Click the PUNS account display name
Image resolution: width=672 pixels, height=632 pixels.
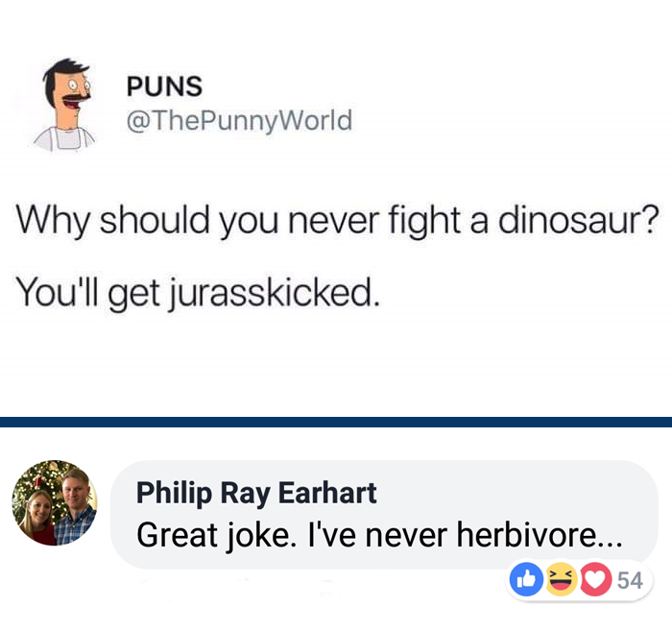click(164, 86)
